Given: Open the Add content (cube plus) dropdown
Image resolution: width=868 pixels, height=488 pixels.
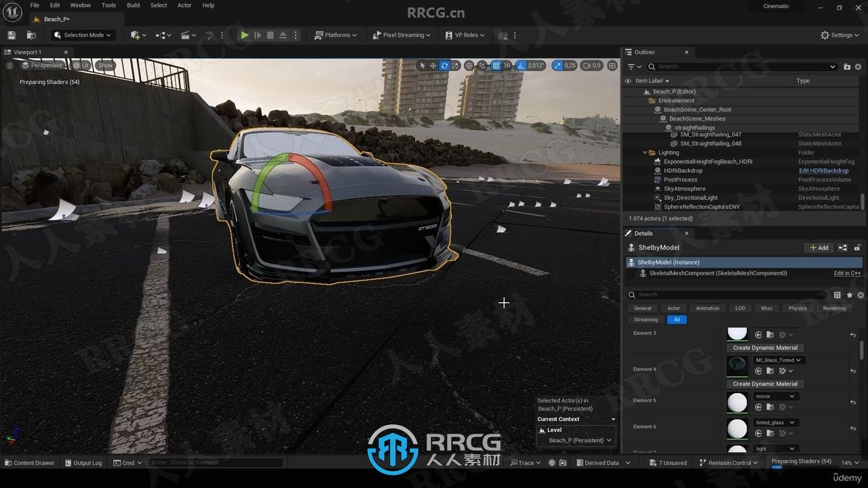Looking at the screenshot, I should [138, 35].
